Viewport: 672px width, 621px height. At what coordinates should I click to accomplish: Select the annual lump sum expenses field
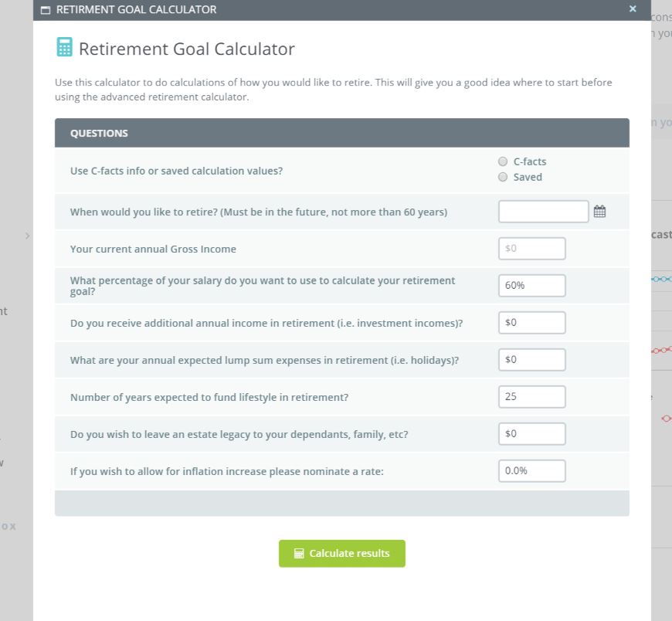point(531,360)
